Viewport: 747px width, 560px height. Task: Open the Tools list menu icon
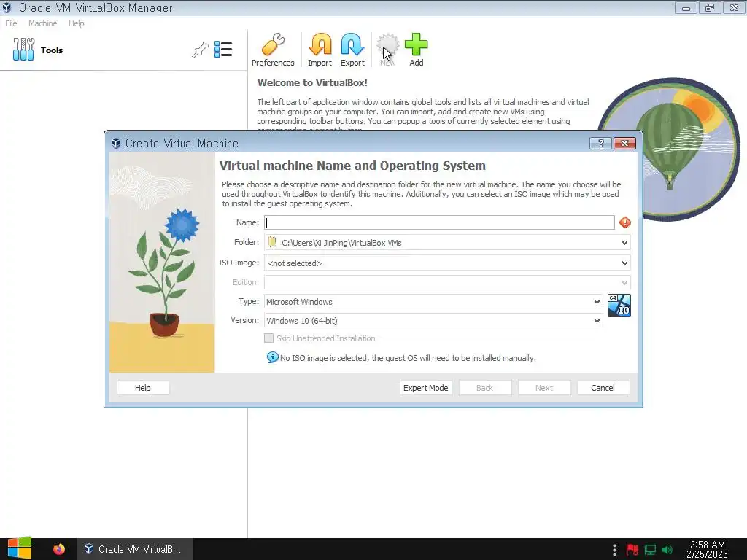click(223, 49)
